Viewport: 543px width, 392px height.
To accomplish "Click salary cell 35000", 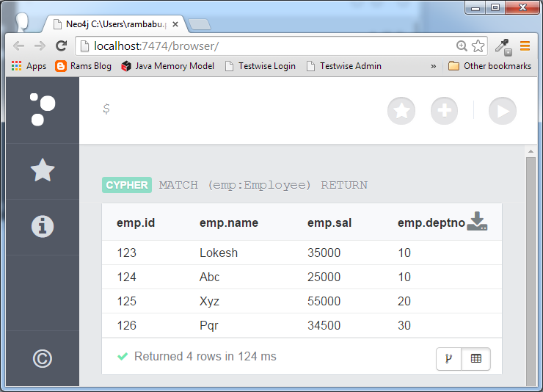I will [324, 253].
